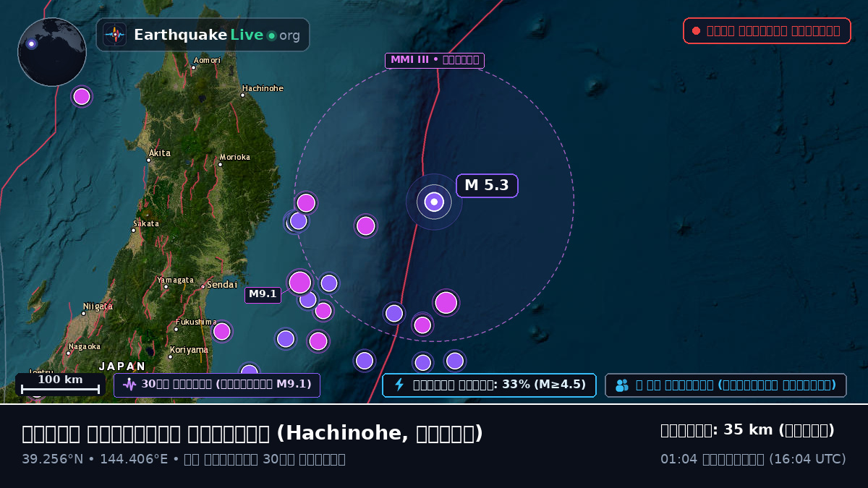Click the "39.256°N • 144.406°E" coordinates
This screenshot has width=868, height=488.
(x=95, y=459)
